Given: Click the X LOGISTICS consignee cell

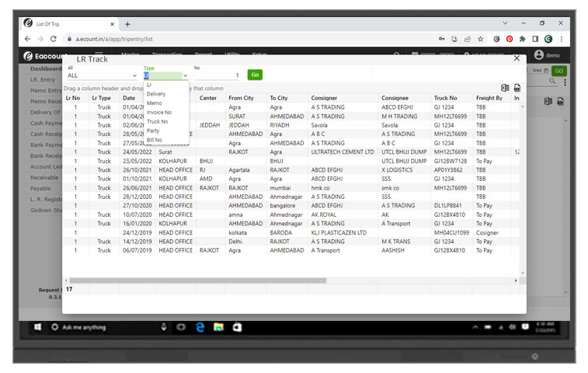Looking at the screenshot, I should pos(397,170).
